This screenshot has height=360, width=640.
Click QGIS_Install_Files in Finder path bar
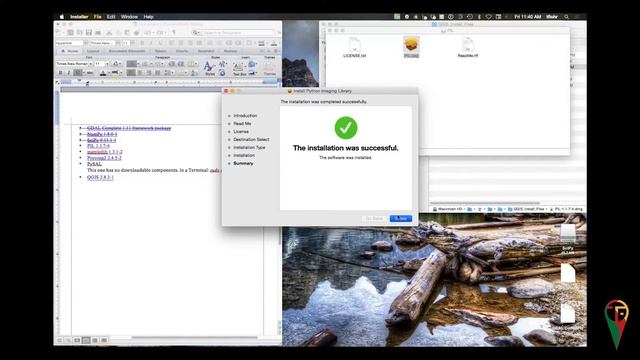tap(526, 209)
